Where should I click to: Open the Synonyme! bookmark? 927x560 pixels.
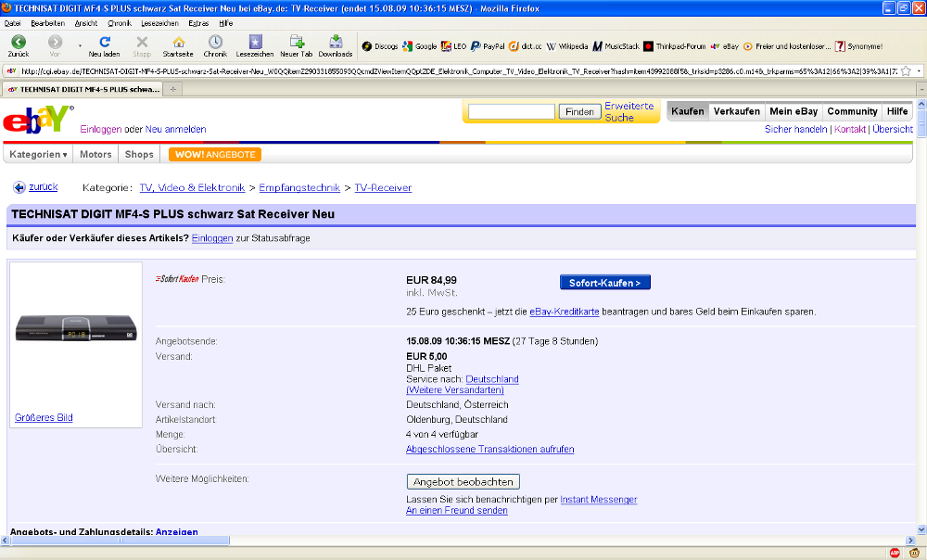pos(858,46)
